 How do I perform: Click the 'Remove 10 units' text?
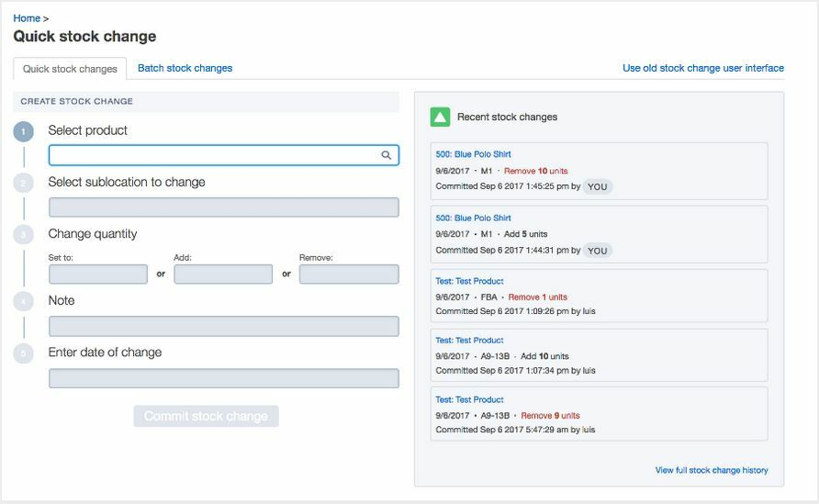[x=536, y=171]
